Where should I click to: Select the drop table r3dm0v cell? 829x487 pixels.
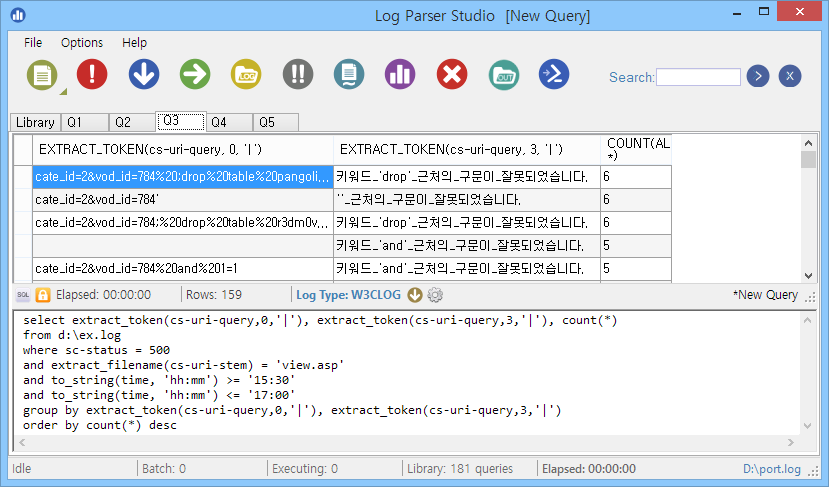[x=183, y=223]
